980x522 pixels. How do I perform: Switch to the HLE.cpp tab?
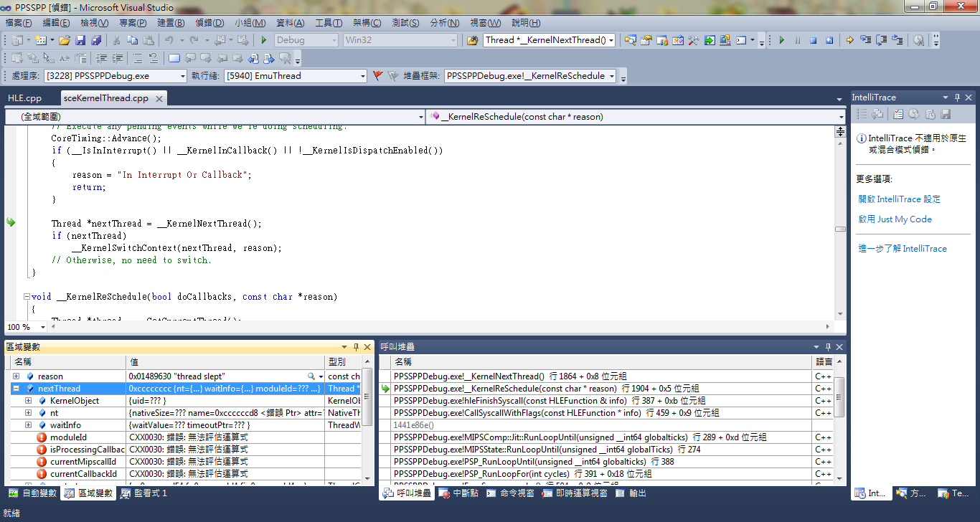pyautogui.click(x=25, y=98)
